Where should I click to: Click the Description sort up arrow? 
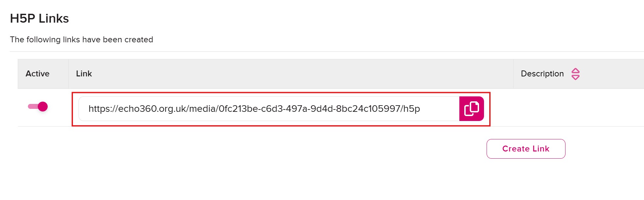point(575,71)
